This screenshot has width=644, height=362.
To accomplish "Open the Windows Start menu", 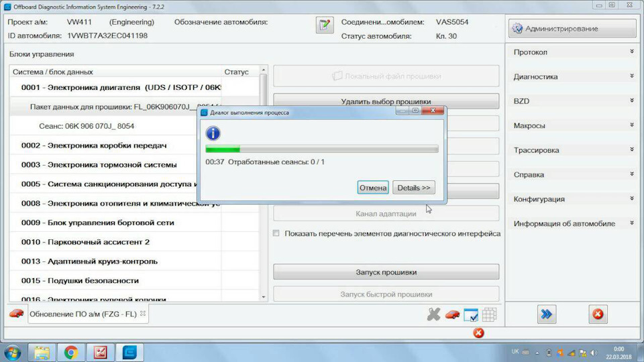I will [13, 353].
